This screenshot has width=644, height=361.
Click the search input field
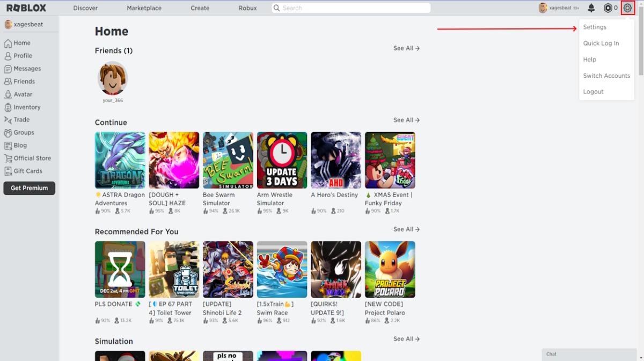pyautogui.click(x=349, y=8)
